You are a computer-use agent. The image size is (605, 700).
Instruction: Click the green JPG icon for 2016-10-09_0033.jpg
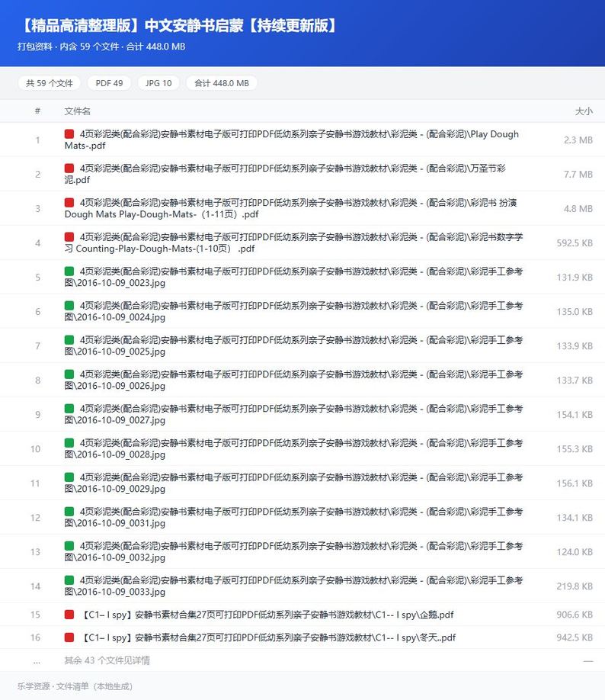point(69,581)
